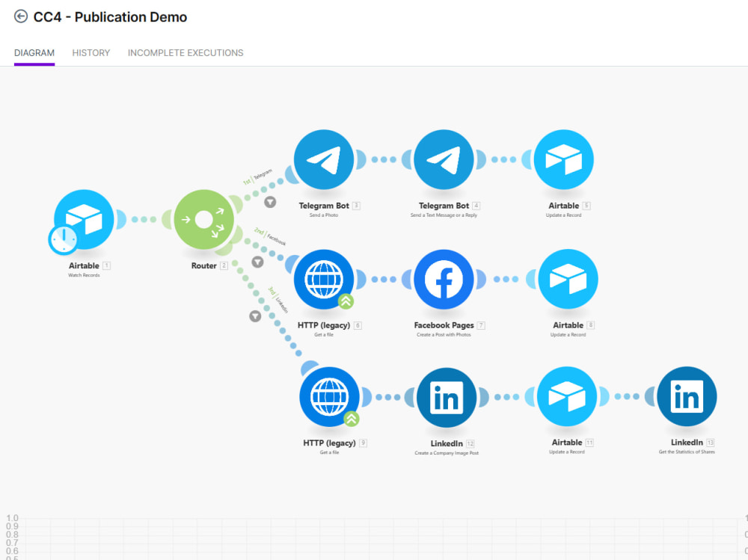Click 'Airtable' label under Watch Records trigger

(84, 265)
